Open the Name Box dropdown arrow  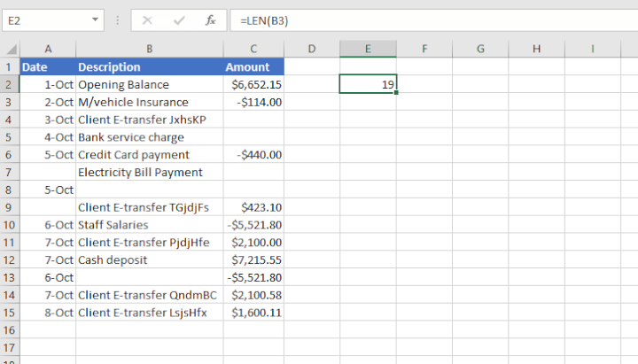point(96,19)
